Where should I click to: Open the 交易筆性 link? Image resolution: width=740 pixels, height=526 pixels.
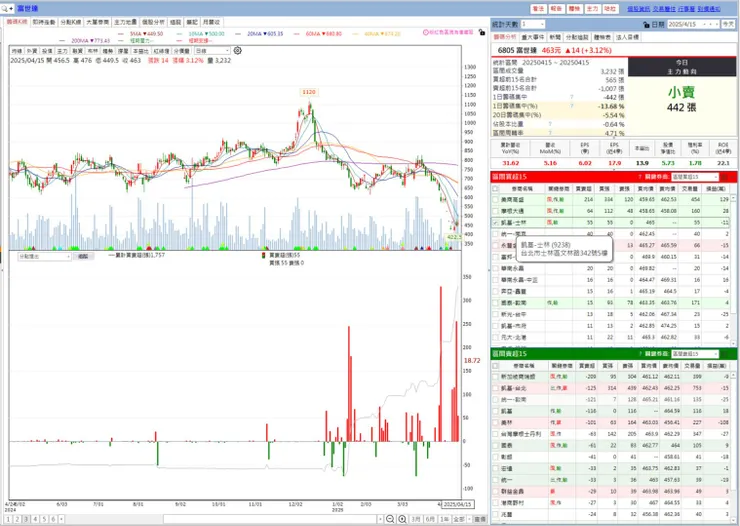point(664,9)
